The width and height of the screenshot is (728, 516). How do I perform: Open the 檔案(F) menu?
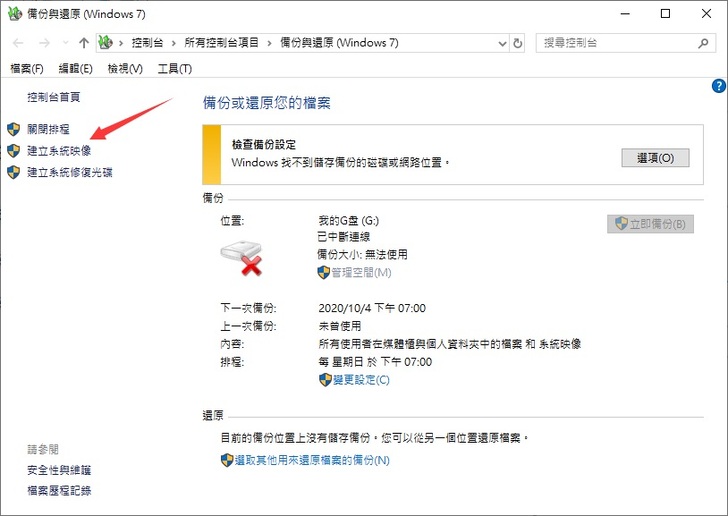(27, 69)
